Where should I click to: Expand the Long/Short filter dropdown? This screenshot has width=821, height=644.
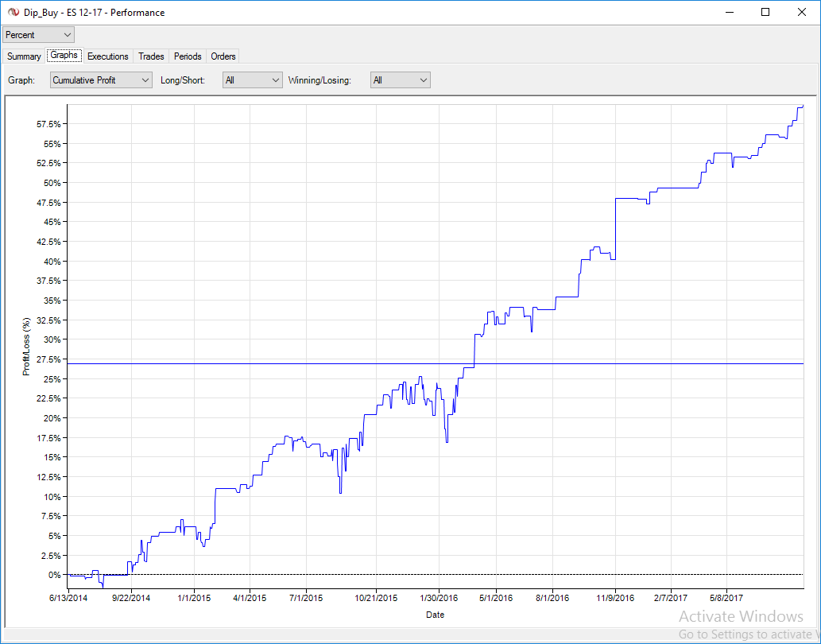tap(253, 80)
